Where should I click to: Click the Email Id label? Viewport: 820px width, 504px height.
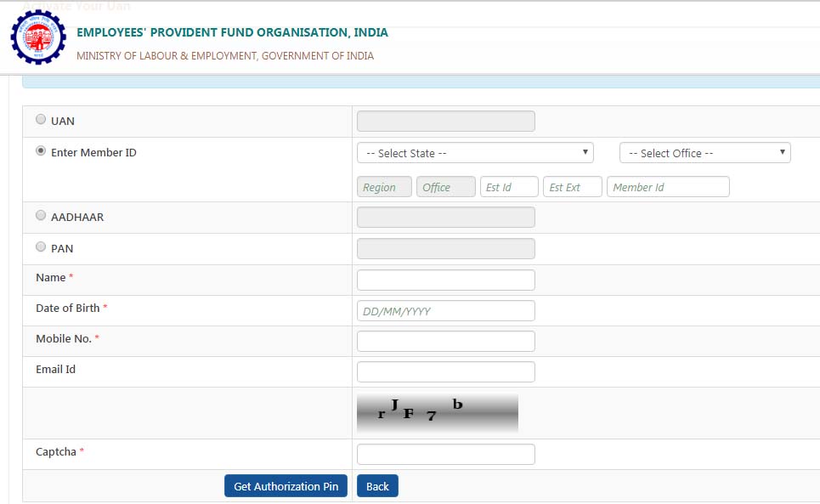55,369
